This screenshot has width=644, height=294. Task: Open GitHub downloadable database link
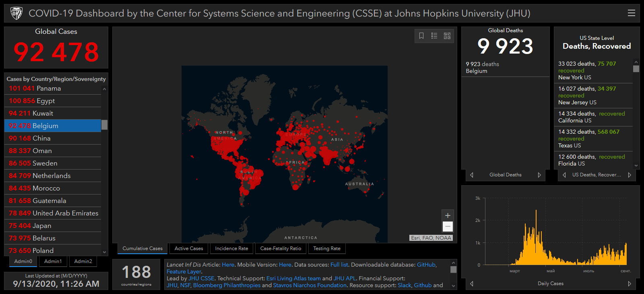click(x=426, y=265)
